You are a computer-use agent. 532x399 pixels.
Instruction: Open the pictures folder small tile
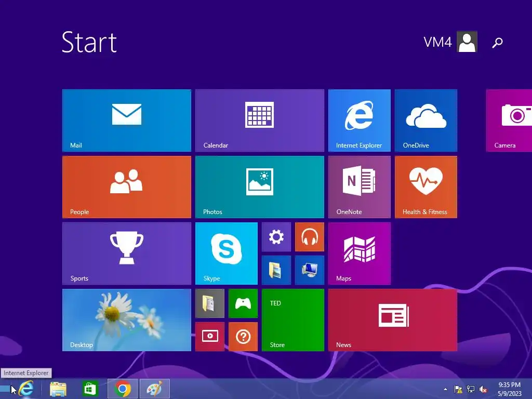coord(276,270)
